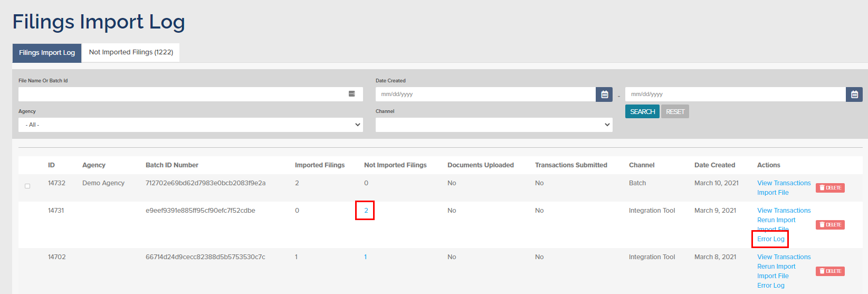View Transactions for batch 14732
This screenshot has width=868, height=294.
pos(784,183)
